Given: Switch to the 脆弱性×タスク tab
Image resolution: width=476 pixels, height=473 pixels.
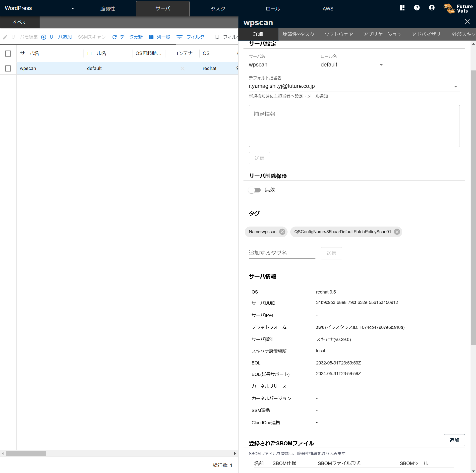Looking at the screenshot, I should pos(298,34).
